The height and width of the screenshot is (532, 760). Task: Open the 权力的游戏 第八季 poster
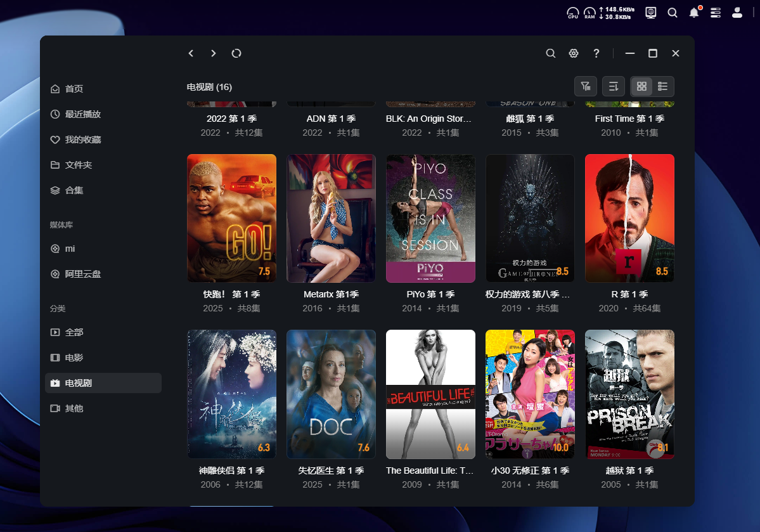point(531,218)
